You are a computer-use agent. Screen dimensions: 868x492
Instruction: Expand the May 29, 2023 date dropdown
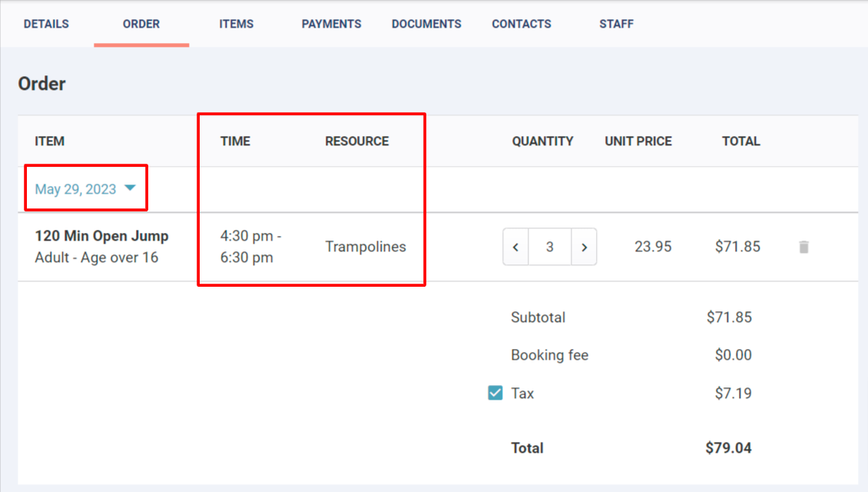84,189
